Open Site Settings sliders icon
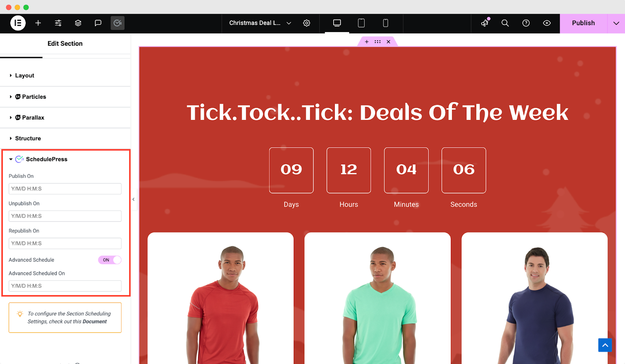 click(58, 23)
